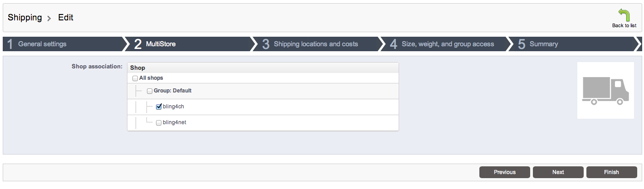Click the Next button
The width and height of the screenshot is (644, 189).
click(558, 172)
